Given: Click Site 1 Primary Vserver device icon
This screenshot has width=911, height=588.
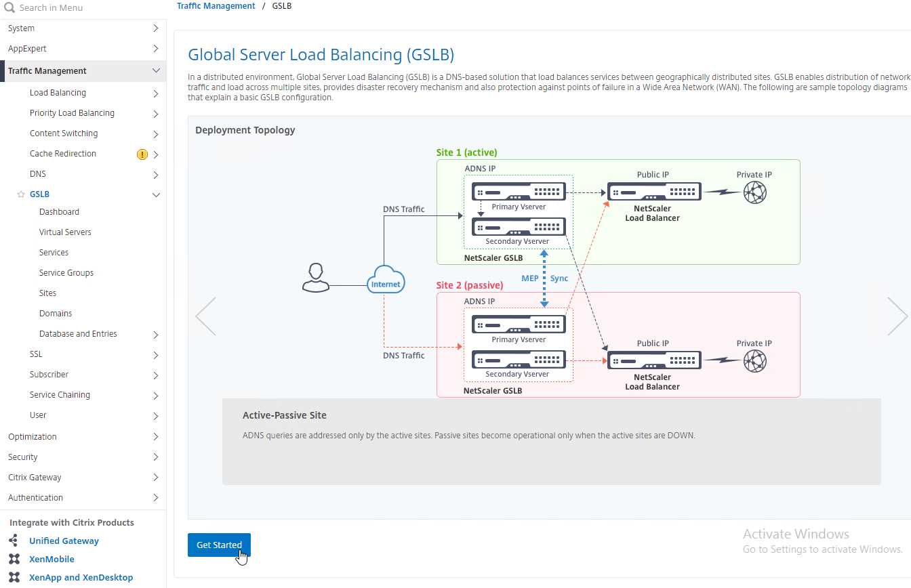Looking at the screenshot, I should [519, 192].
